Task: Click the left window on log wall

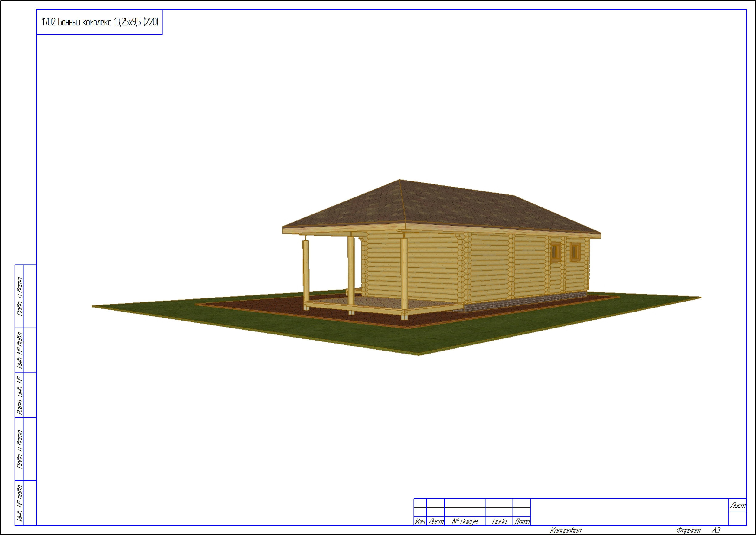Action: tap(556, 252)
